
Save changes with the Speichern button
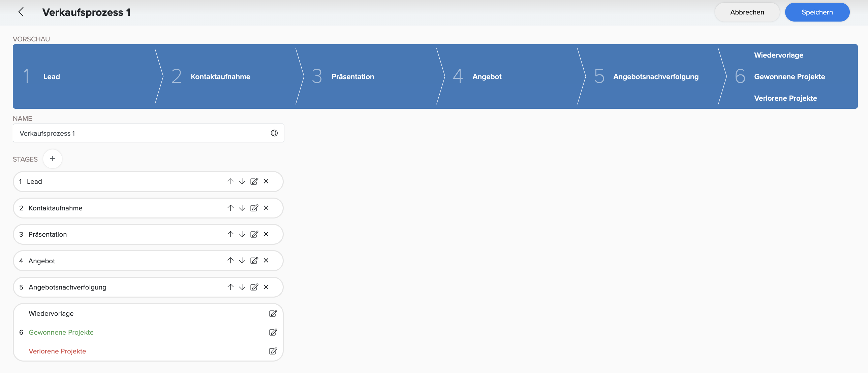[817, 12]
